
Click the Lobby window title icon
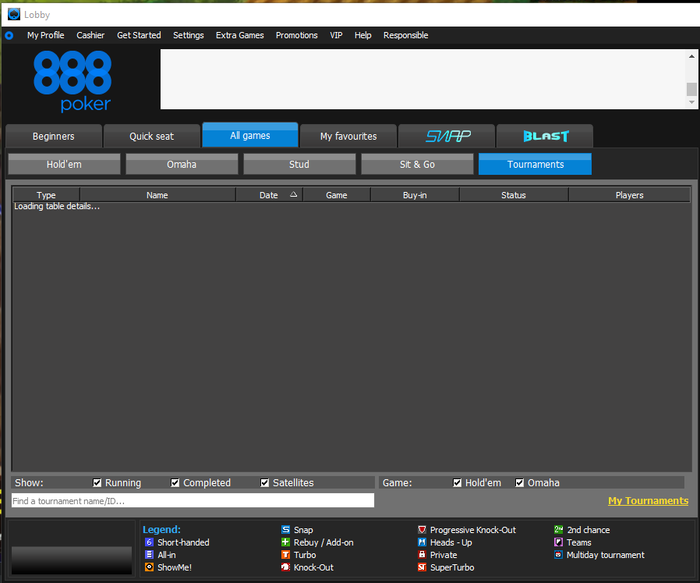14,14
